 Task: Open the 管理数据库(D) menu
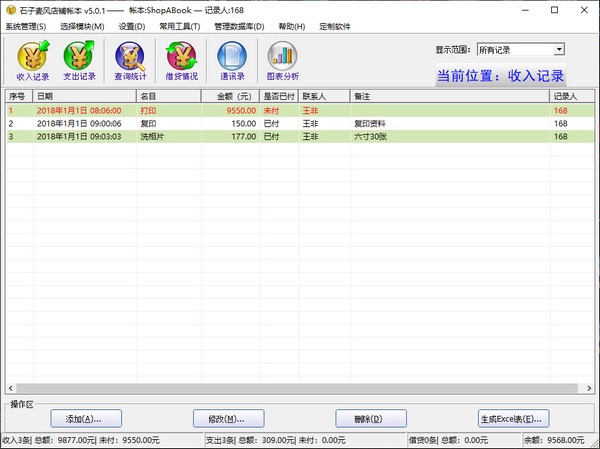(239, 26)
